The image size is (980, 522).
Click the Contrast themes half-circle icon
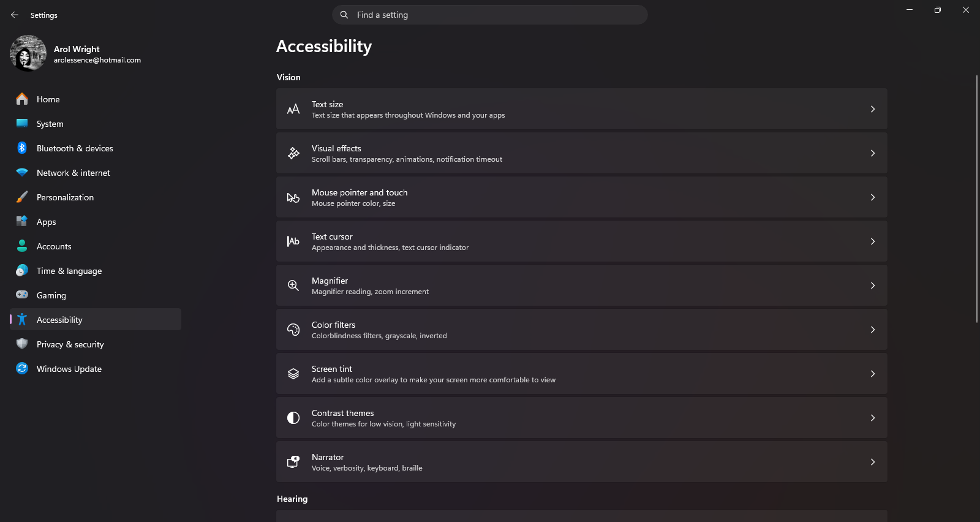pyautogui.click(x=293, y=418)
